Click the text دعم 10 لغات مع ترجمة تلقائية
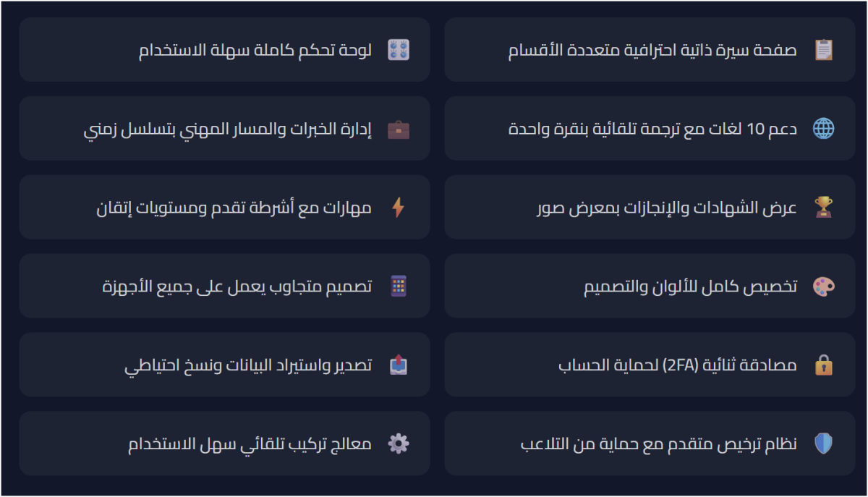868x497 pixels. (653, 129)
